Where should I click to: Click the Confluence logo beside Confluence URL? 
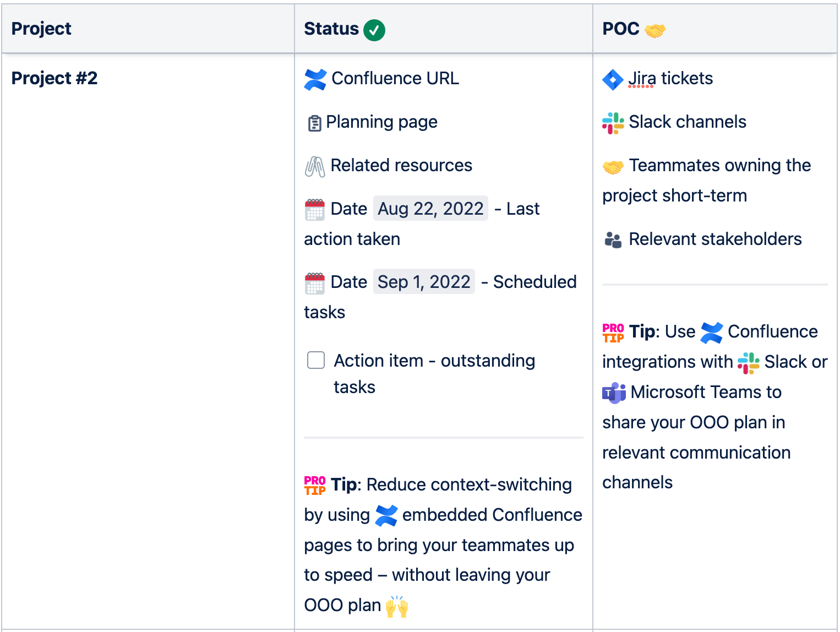(x=315, y=79)
